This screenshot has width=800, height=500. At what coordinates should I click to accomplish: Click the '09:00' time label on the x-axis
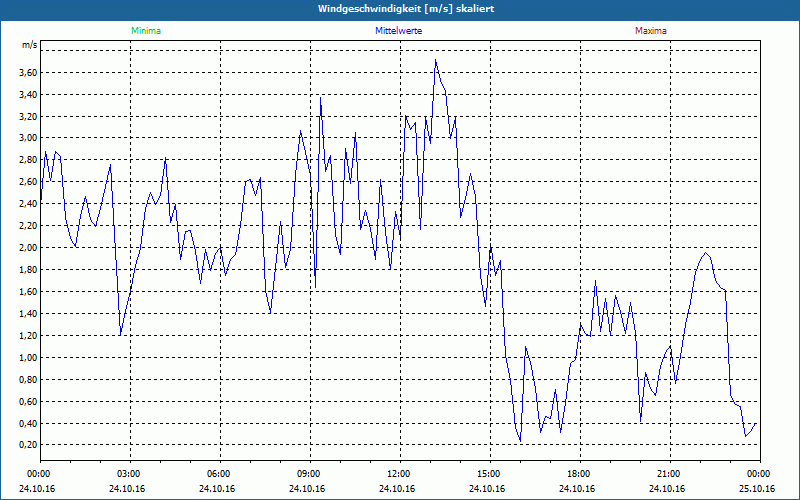(310, 474)
